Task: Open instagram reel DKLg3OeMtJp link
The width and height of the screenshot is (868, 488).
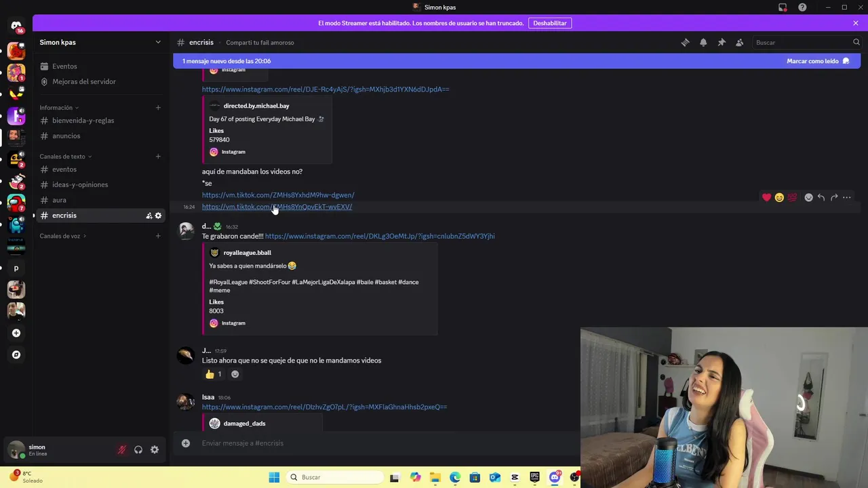Action: (x=380, y=236)
